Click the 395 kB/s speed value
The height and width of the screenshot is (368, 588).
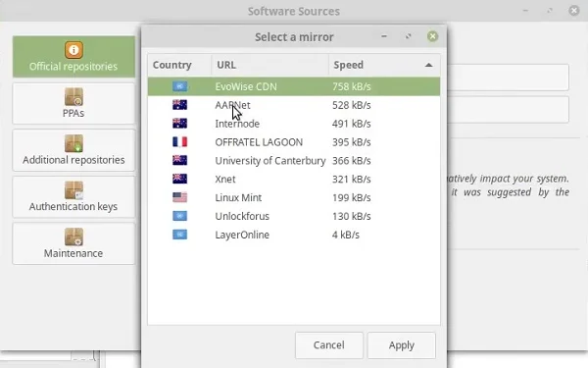point(352,142)
